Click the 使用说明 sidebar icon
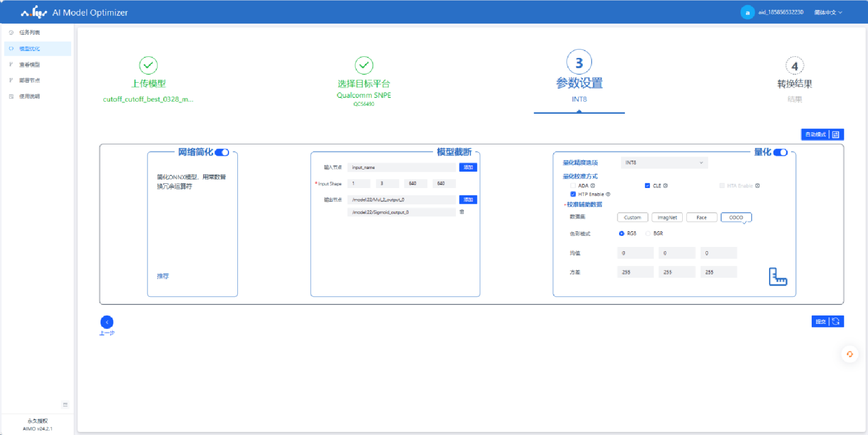868x435 pixels. point(11,96)
